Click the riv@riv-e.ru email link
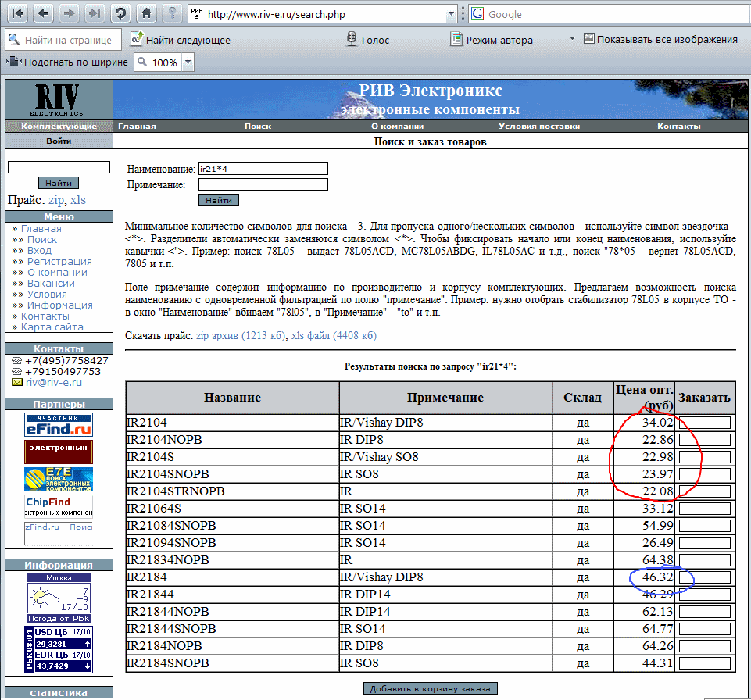This screenshot has width=751, height=700. click(x=54, y=383)
